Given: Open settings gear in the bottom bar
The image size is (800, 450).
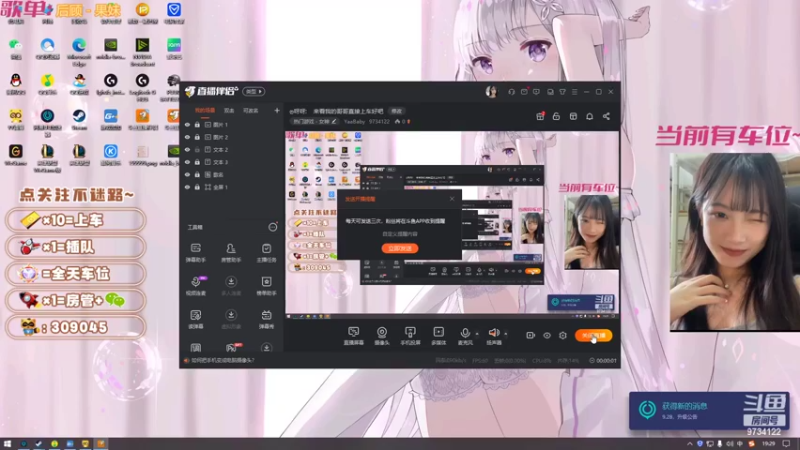Looking at the screenshot, I should [x=563, y=336].
